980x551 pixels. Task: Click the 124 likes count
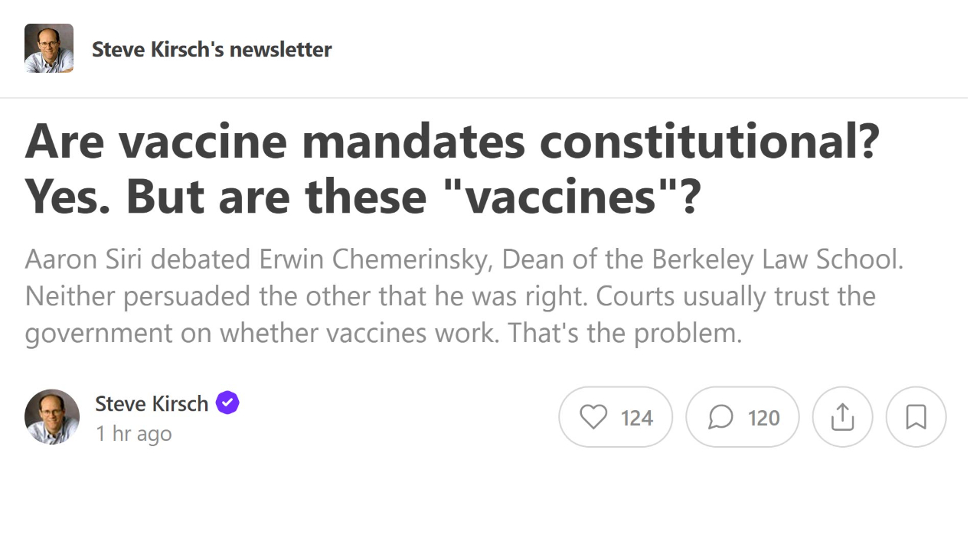[x=636, y=418]
